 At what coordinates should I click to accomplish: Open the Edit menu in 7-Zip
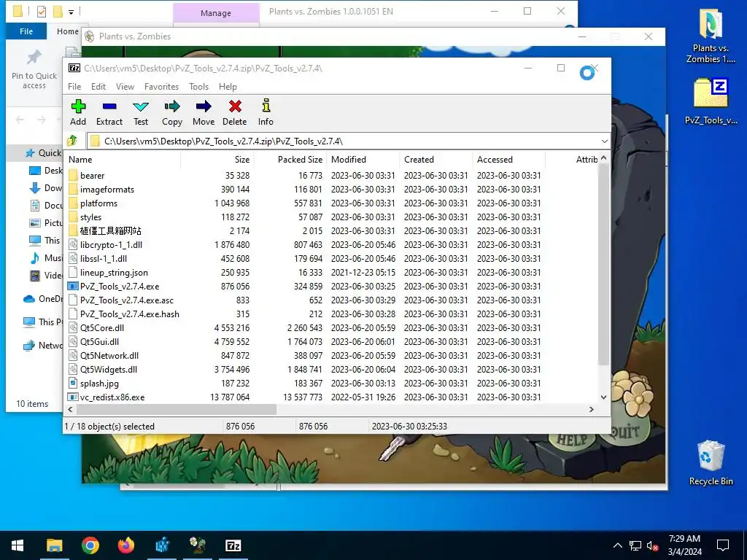pyautogui.click(x=98, y=87)
